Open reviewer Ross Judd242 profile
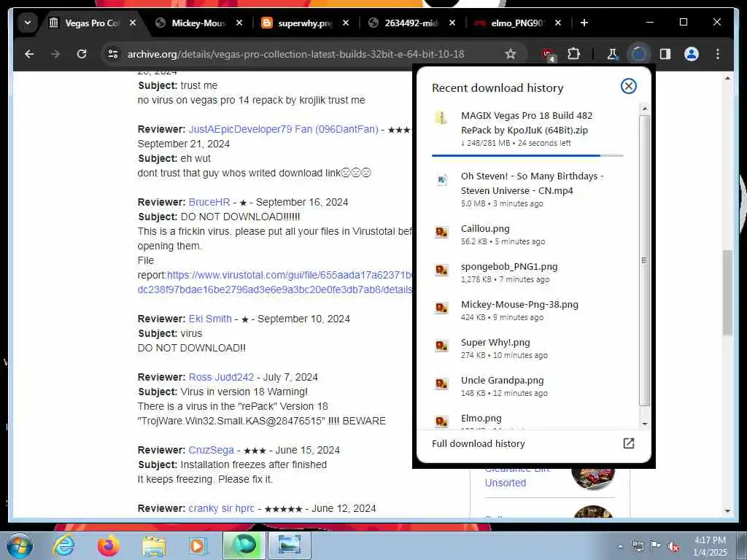The image size is (747, 560). click(x=221, y=377)
